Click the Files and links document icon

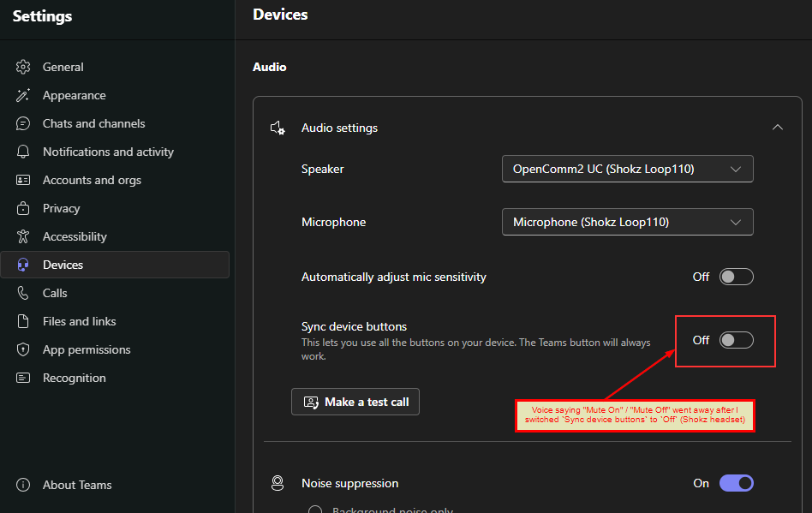pos(23,321)
